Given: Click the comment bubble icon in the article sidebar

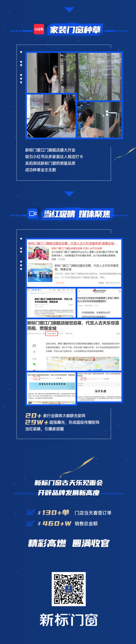Looking at the screenshot, I should [34, 345].
